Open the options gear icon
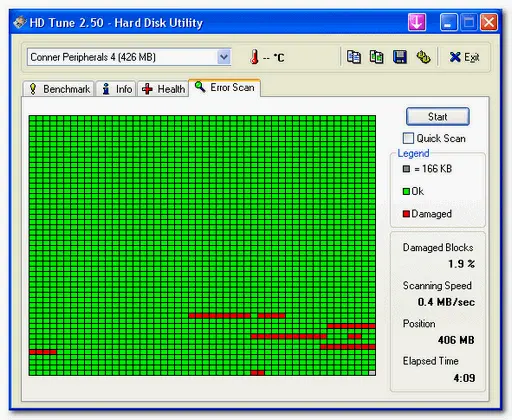This screenshot has width=512, height=420. (x=423, y=57)
